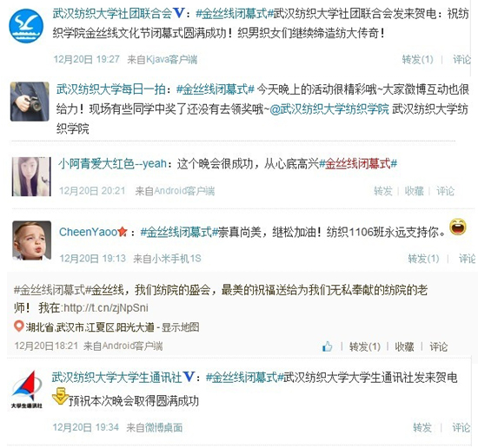The image size is (478, 448).
Task: Click the baby face avatar of CheenYaoo
Action: click(x=31, y=240)
